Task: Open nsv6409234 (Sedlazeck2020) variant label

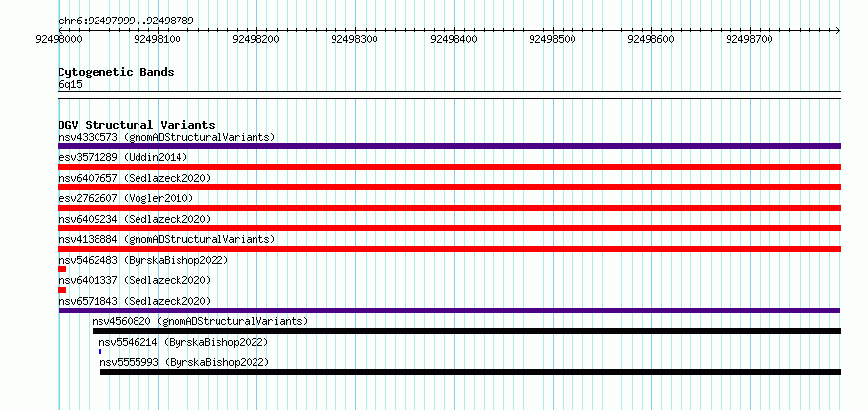Action: point(135,219)
